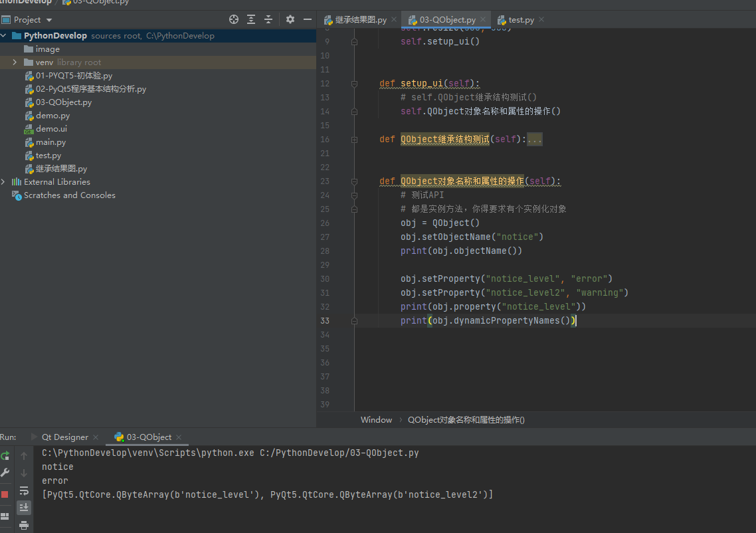This screenshot has height=533, width=756.
Task: Expand the venv folder
Action: (15, 62)
